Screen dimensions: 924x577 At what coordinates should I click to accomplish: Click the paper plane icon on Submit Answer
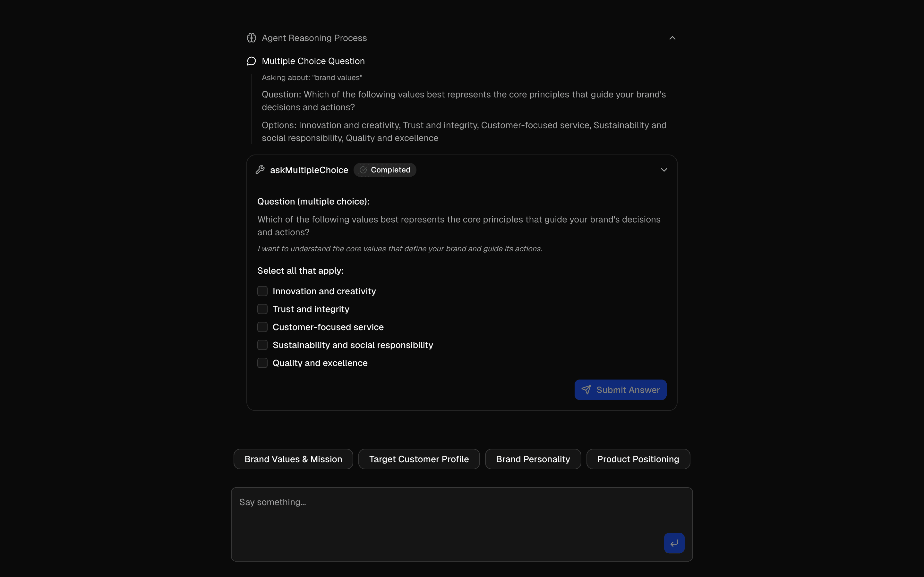(586, 389)
